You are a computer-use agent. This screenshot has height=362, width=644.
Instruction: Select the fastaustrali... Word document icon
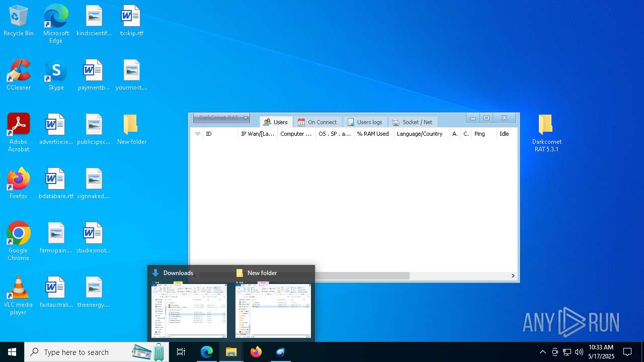(56, 293)
